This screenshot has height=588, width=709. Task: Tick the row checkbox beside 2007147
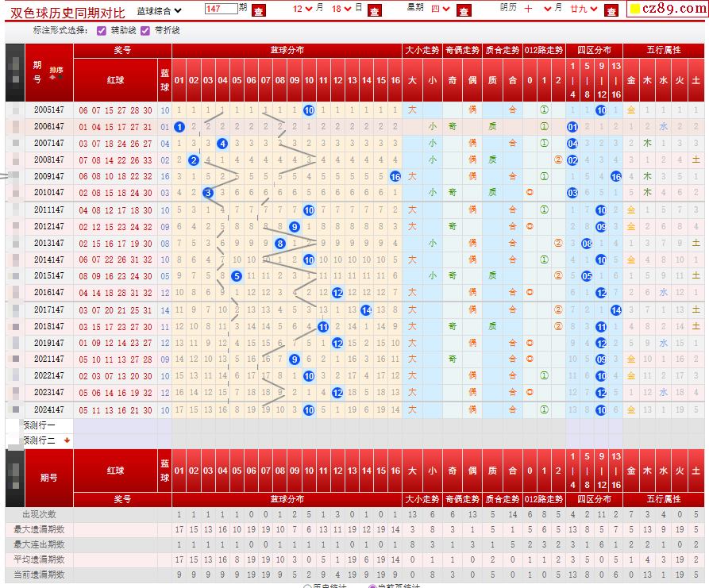coord(16,144)
